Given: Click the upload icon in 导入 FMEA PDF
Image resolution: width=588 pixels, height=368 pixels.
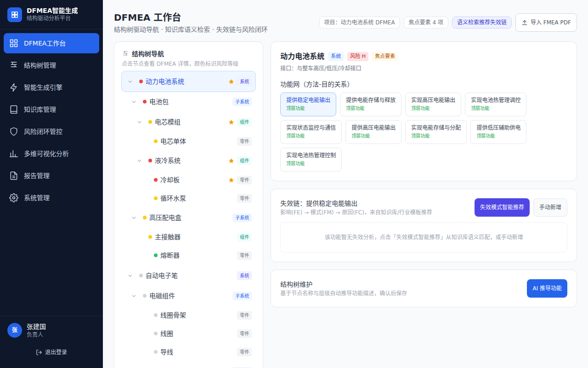Looking at the screenshot, I should (x=525, y=22).
